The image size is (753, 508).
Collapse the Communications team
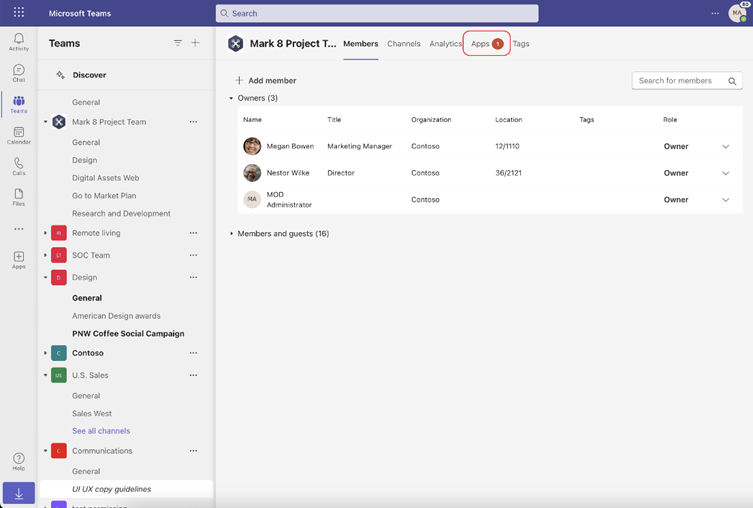(46, 451)
